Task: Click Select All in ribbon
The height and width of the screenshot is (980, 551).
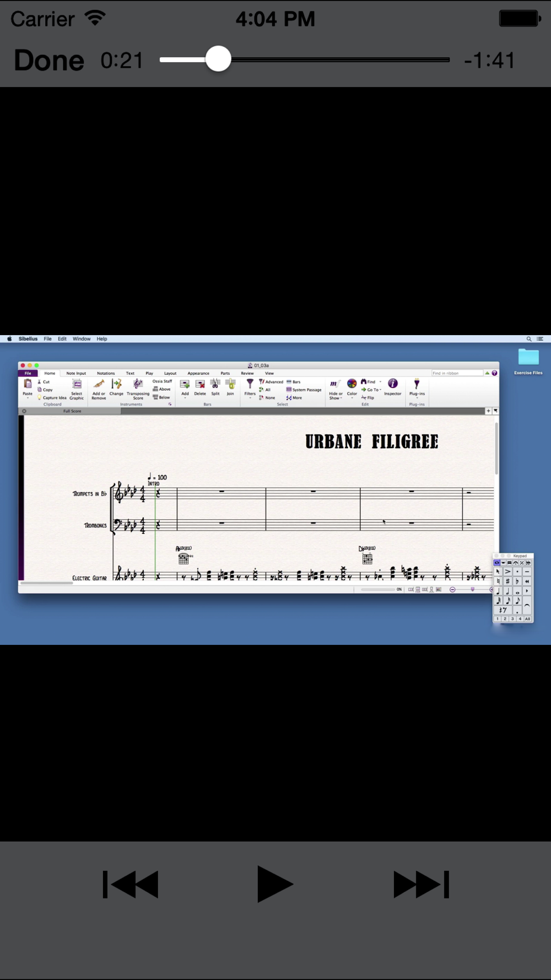Action: pyautogui.click(x=265, y=390)
